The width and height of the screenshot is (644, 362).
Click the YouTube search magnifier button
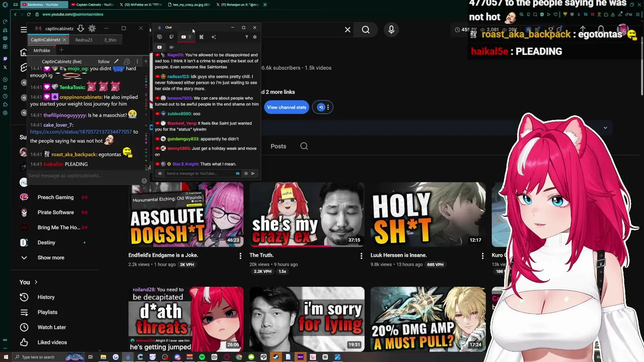(x=366, y=30)
